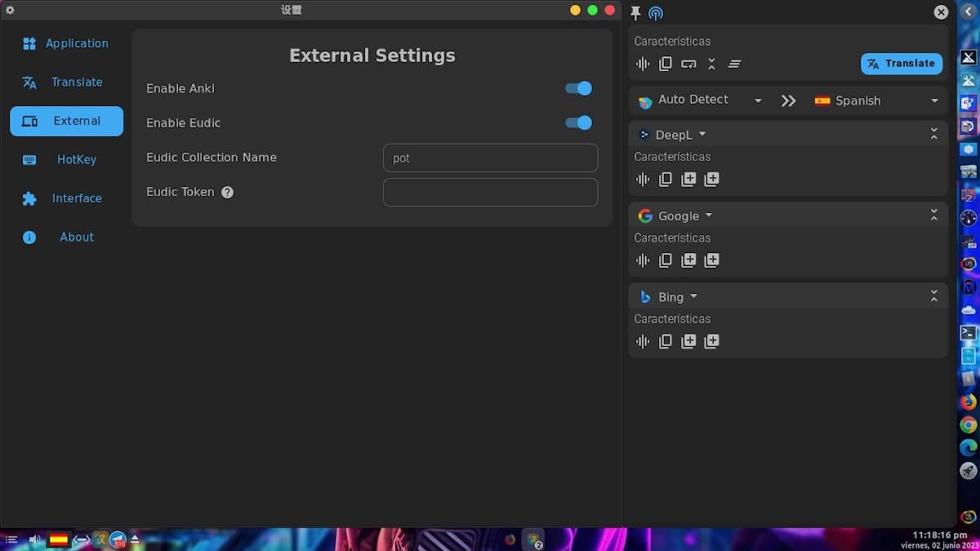Click the text-lines icon in the input toolbar
This screenshot has width=980, height=551.
(734, 64)
